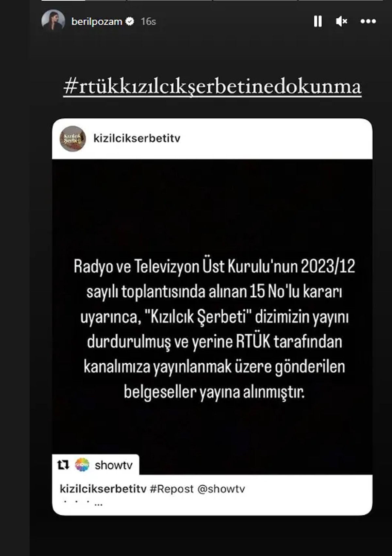Select the showtv label on repost tag
The width and height of the screenshot is (392, 556).
click(x=114, y=465)
